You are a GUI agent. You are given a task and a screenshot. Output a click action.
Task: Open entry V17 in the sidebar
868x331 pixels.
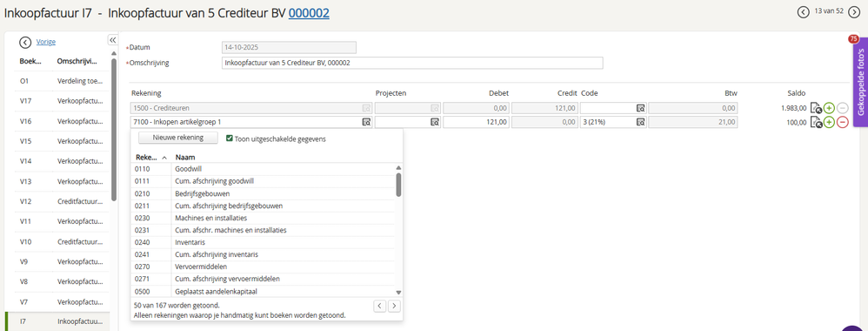(62, 101)
